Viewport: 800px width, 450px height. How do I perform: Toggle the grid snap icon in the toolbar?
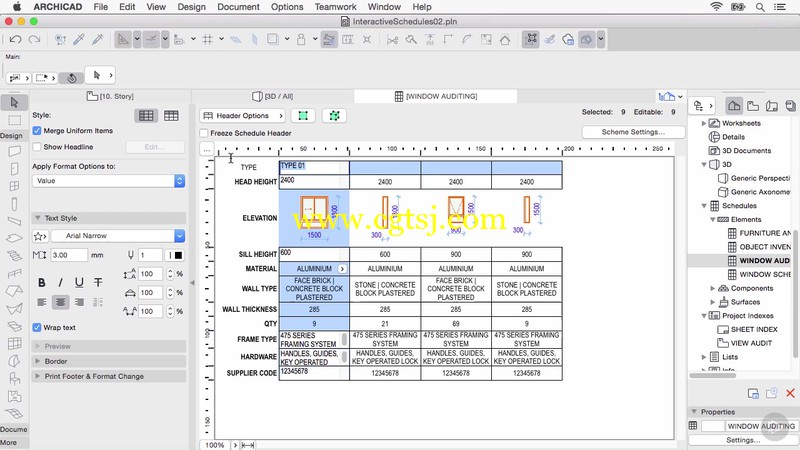[x=208, y=39]
